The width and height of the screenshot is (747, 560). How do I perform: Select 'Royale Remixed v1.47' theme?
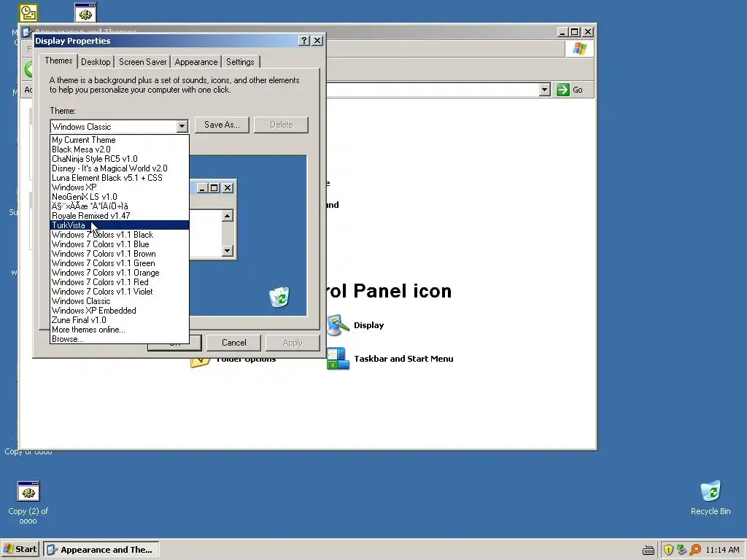[120, 216]
